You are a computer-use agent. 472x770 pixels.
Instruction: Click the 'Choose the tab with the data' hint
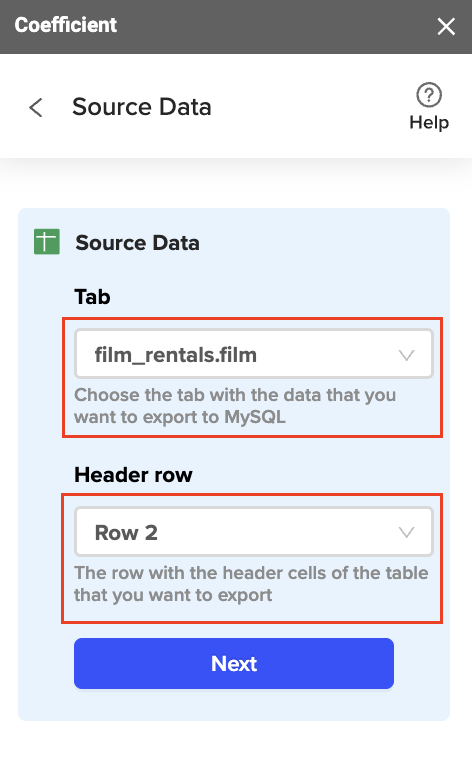click(235, 406)
